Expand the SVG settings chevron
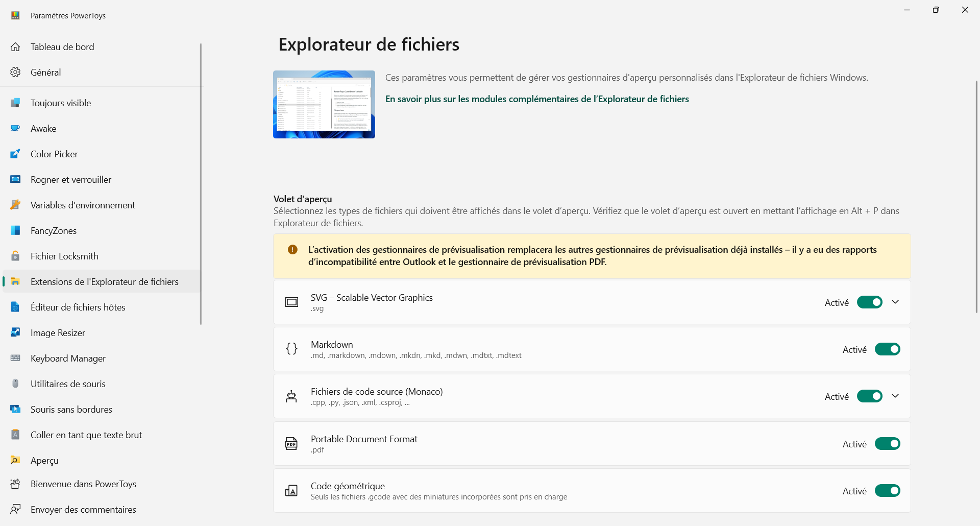The image size is (980, 526). (x=895, y=302)
